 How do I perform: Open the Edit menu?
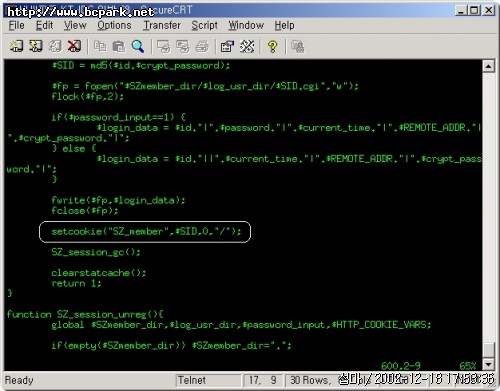click(45, 25)
